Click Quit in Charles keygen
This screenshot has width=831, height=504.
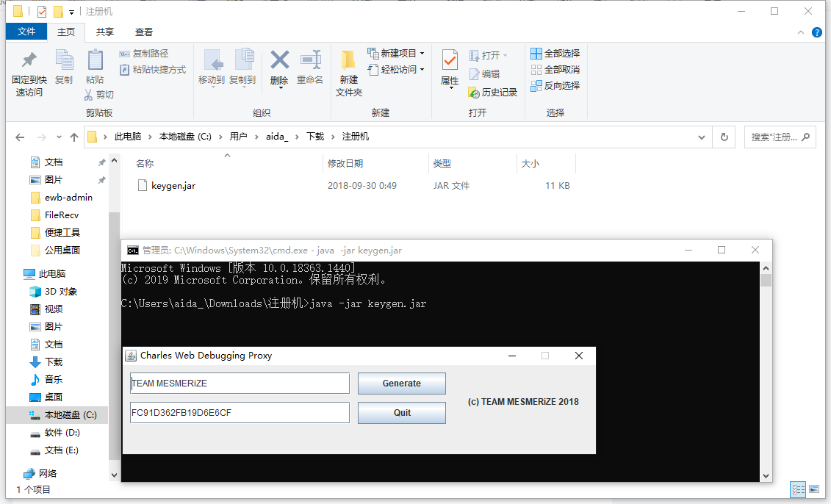402,413
